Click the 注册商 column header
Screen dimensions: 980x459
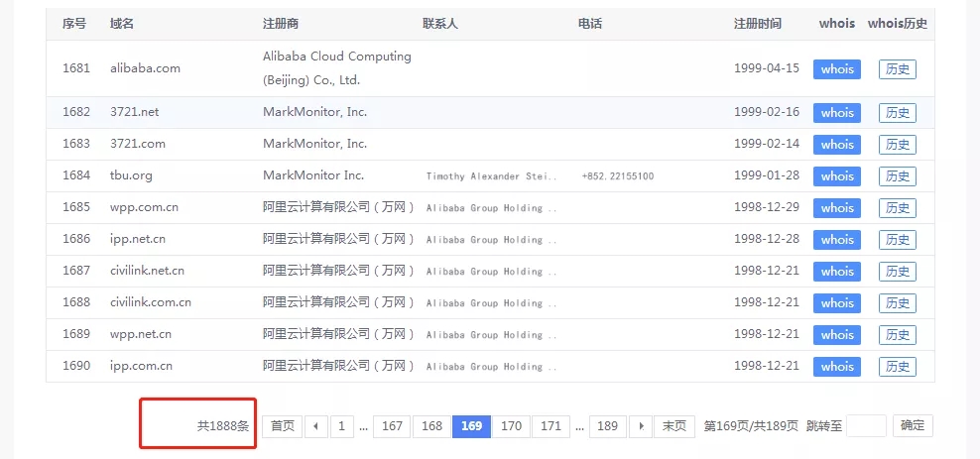(x=281, y=24)
